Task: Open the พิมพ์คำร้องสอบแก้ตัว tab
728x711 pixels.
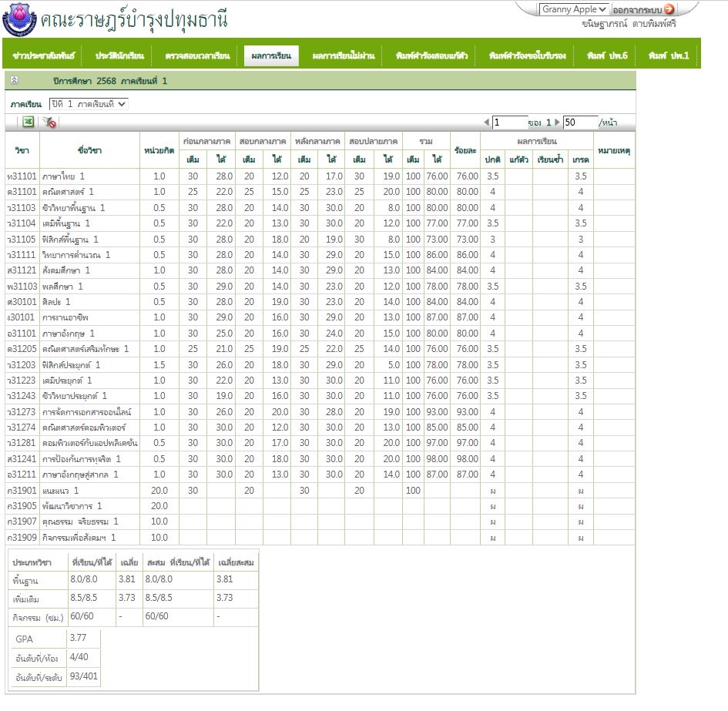Action: click(x=431, y=56)
